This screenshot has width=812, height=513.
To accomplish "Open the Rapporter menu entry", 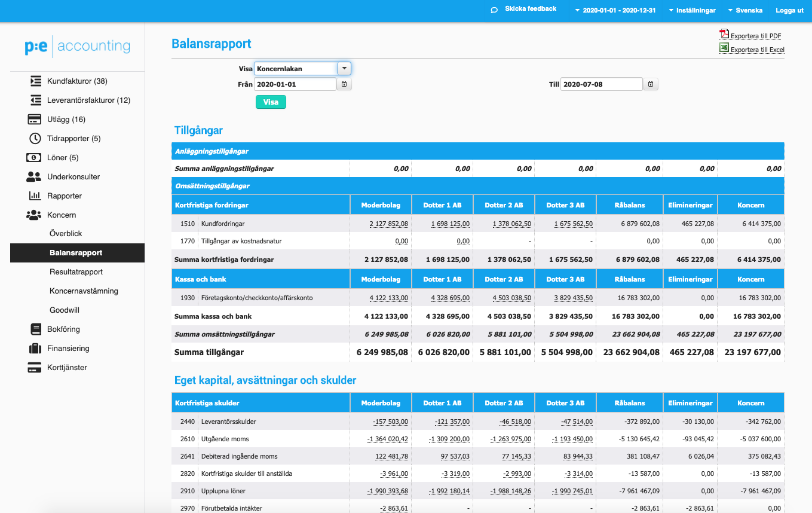I will click(x=65, y=196).
